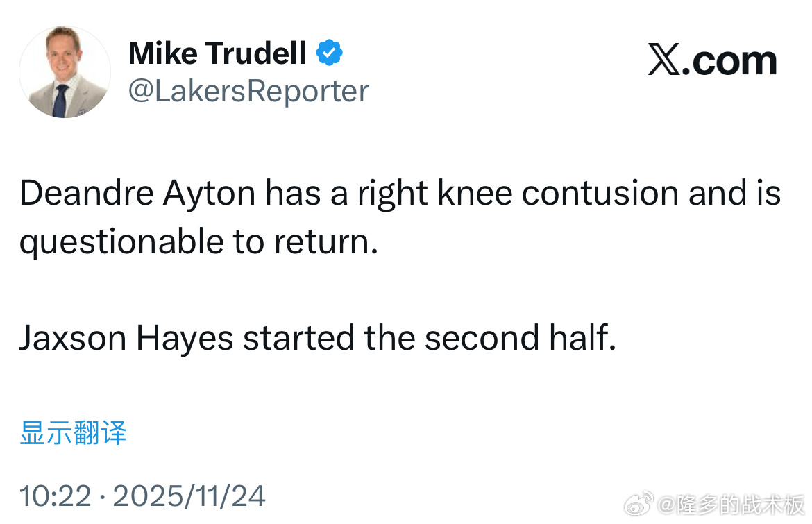
Task: Click 显示翻译 to show translation
Action: 74,433
